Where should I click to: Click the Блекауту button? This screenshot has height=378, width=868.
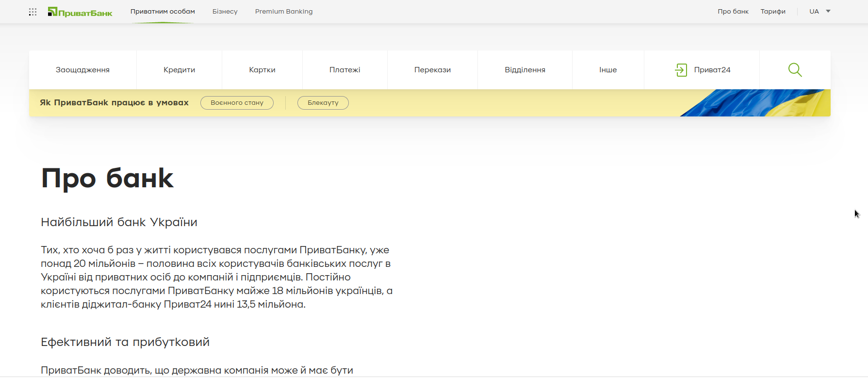click(323, 103)
